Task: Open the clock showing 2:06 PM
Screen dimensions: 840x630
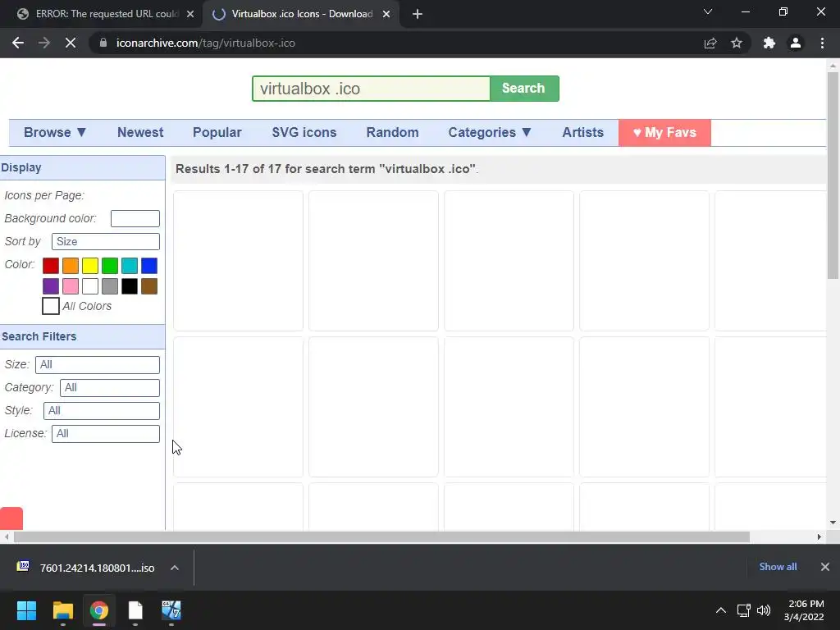Action: click(x=804, y=610)
